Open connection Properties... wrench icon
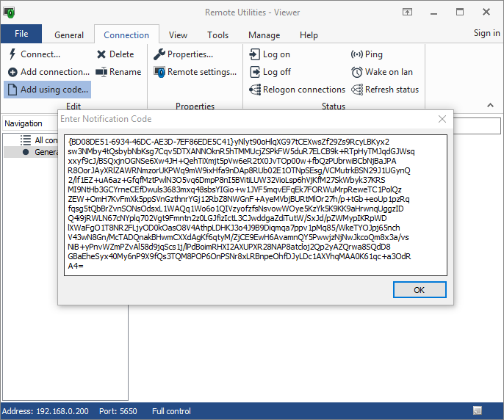Viewport: 504px width, 420px height. [x=159, y=54]
